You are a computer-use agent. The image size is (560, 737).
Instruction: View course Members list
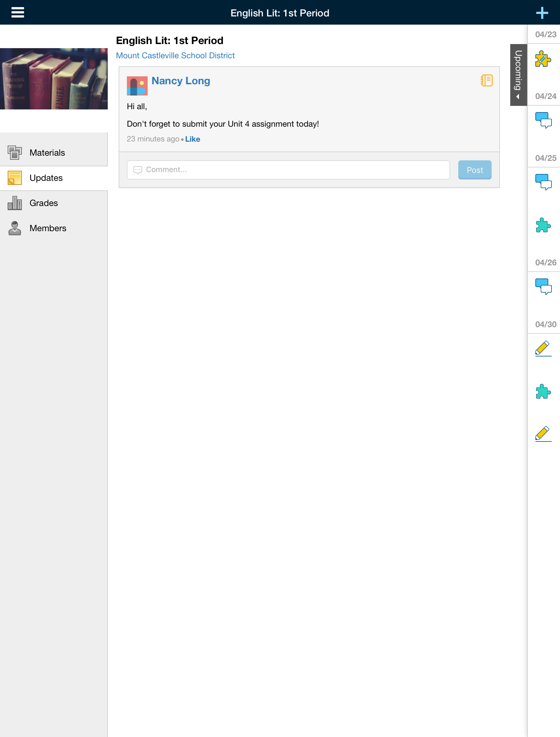point(48,228)
